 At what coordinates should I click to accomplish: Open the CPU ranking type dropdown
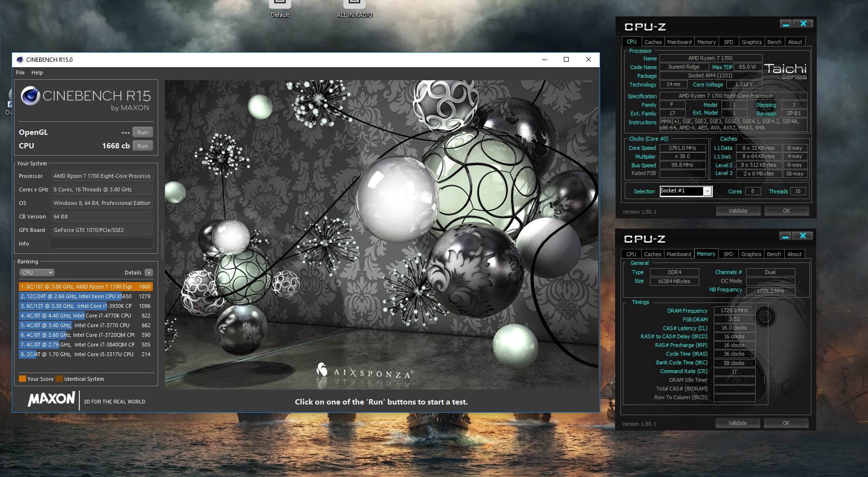[37, 273]
